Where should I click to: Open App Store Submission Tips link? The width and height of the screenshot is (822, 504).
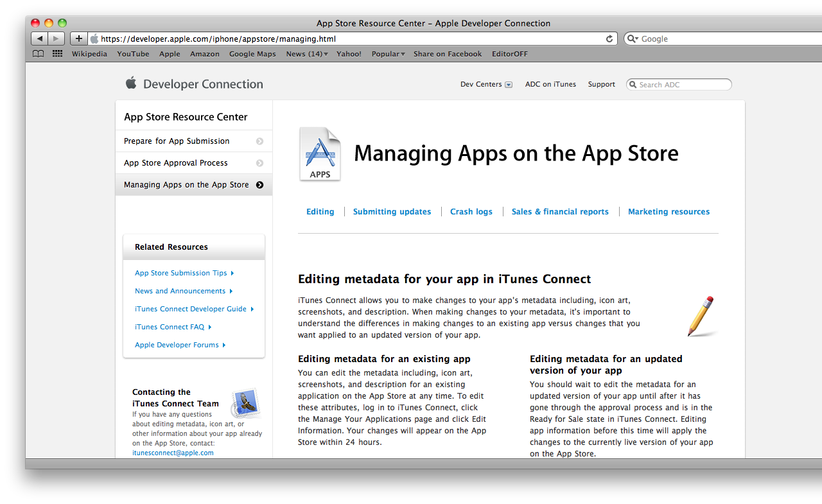pos(184,273)
